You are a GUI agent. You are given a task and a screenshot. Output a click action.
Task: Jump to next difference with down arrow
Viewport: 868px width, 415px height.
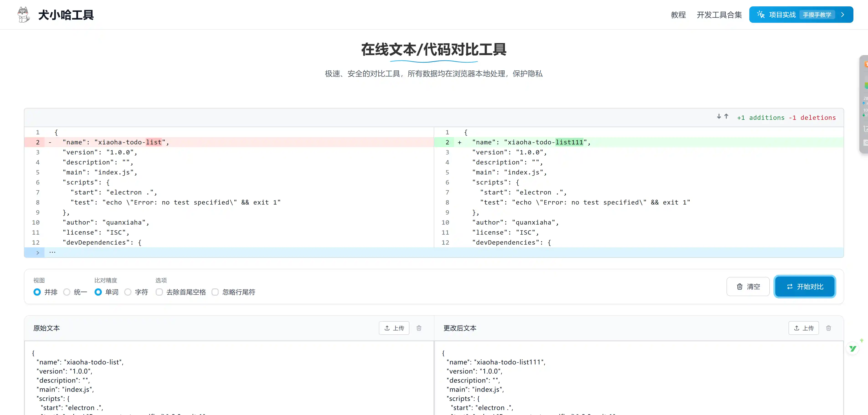tap(719, 117)
